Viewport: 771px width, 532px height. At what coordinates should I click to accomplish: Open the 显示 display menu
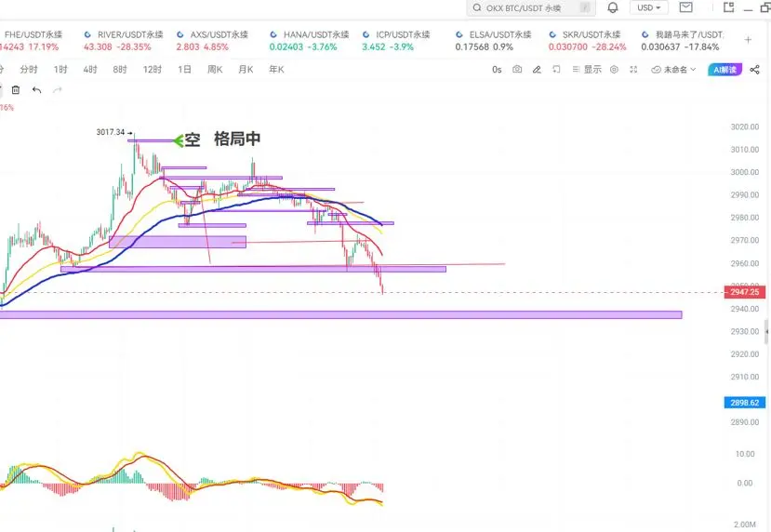pos(587,70)
